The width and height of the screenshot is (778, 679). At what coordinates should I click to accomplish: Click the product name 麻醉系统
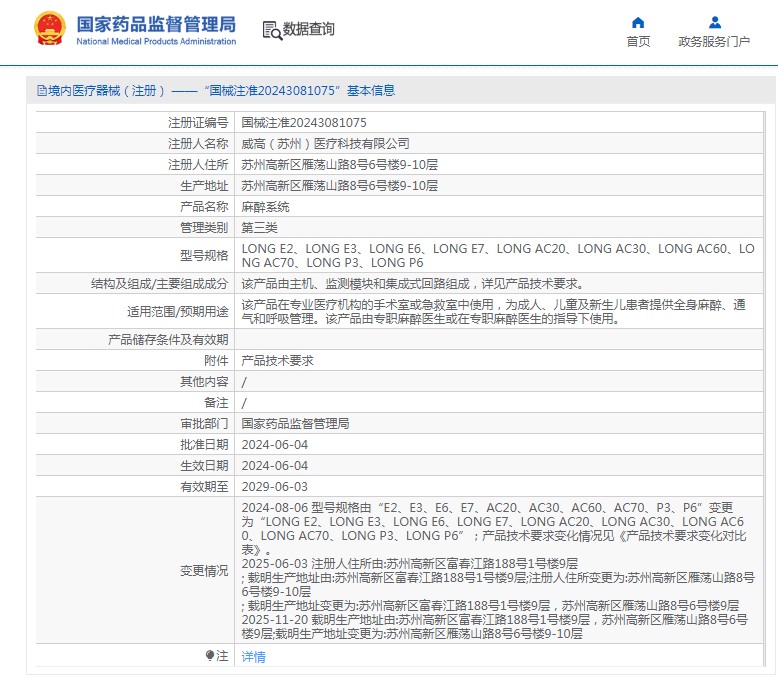[x=265, y=206]
